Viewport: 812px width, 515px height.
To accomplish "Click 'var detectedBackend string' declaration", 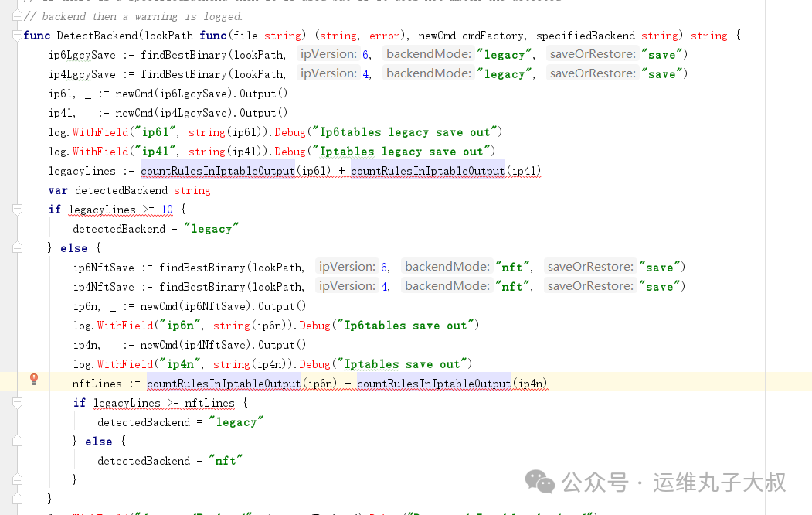I will click(130, 191).
